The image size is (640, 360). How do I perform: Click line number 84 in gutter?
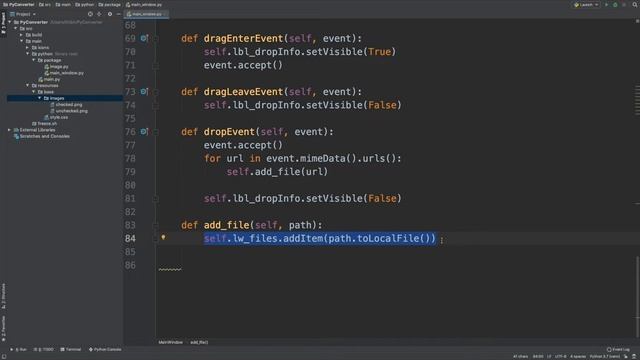point(130,238)
